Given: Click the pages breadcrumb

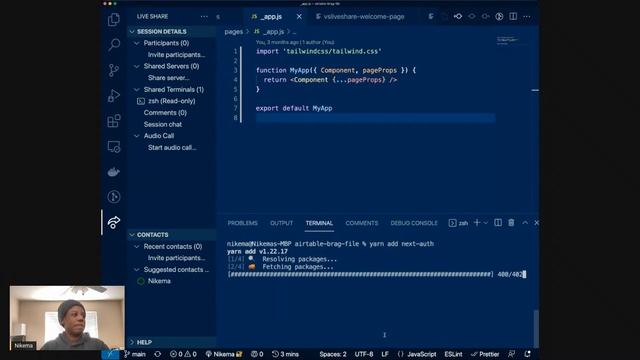Looking at the screenshot, I should point(233,31).
